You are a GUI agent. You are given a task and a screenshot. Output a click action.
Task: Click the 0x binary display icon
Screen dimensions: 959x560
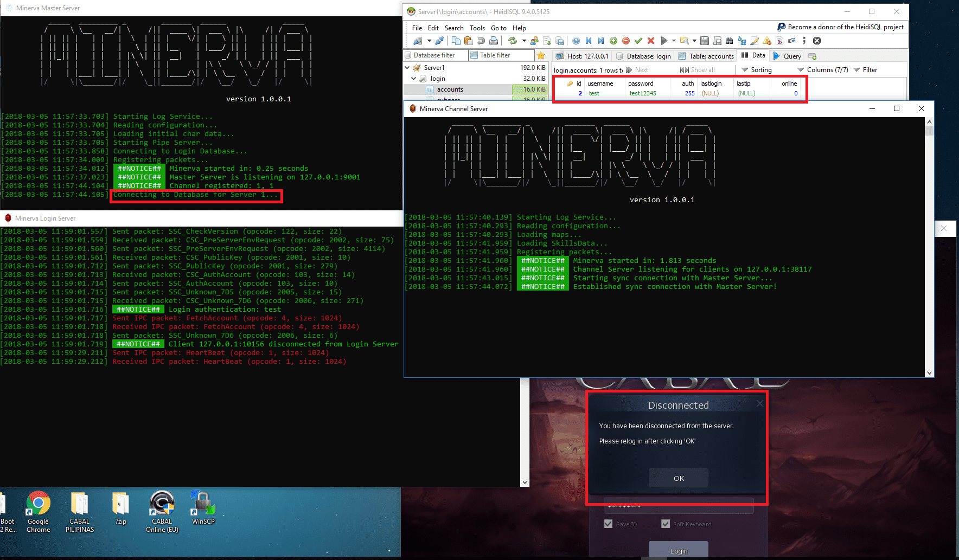(779, 41)
